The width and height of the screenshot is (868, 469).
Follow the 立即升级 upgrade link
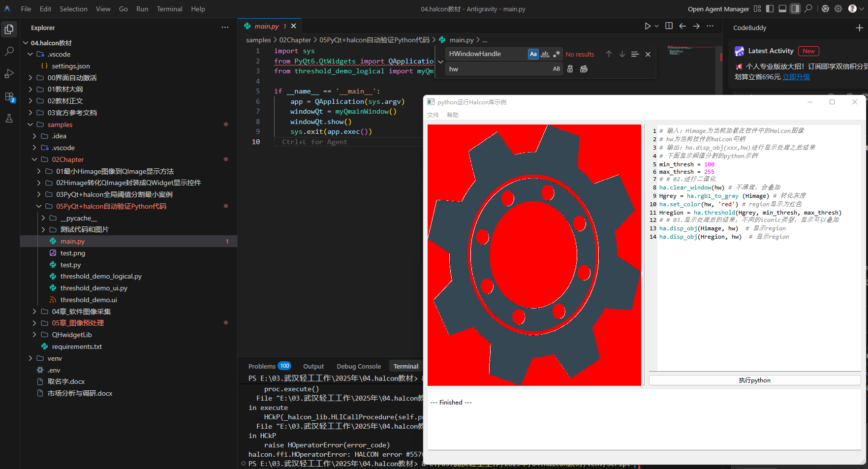pos(796,77)
